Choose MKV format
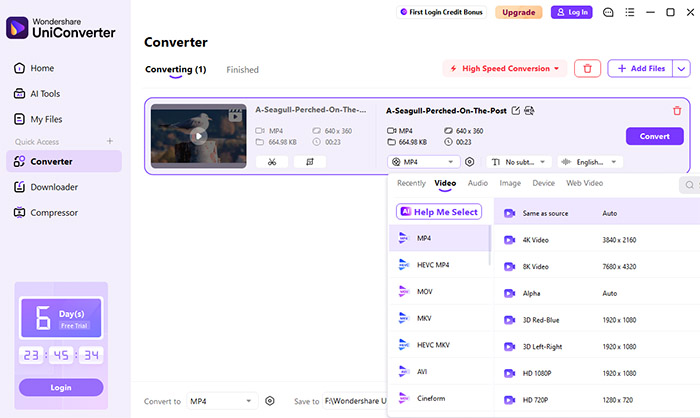This screenshot has height=418, width=700. pos(440,318)
